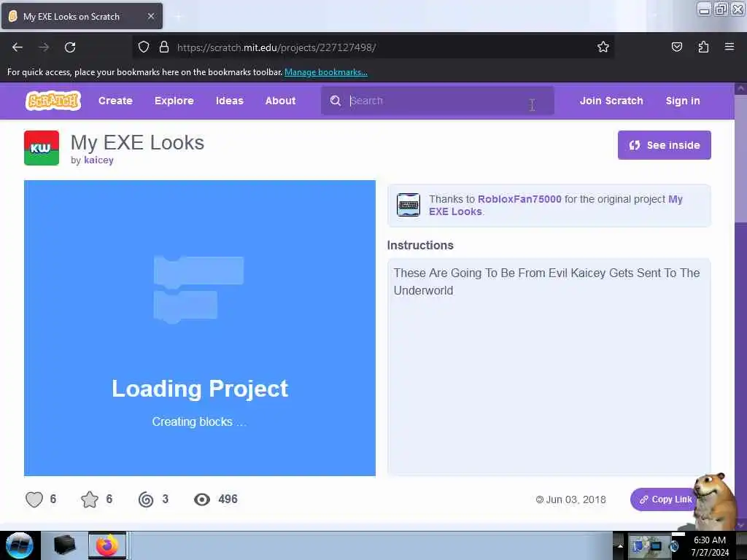Screen dimensions: 747x560
Task: Bookmark this page with the star icon
Action: (x=603, y=47)
